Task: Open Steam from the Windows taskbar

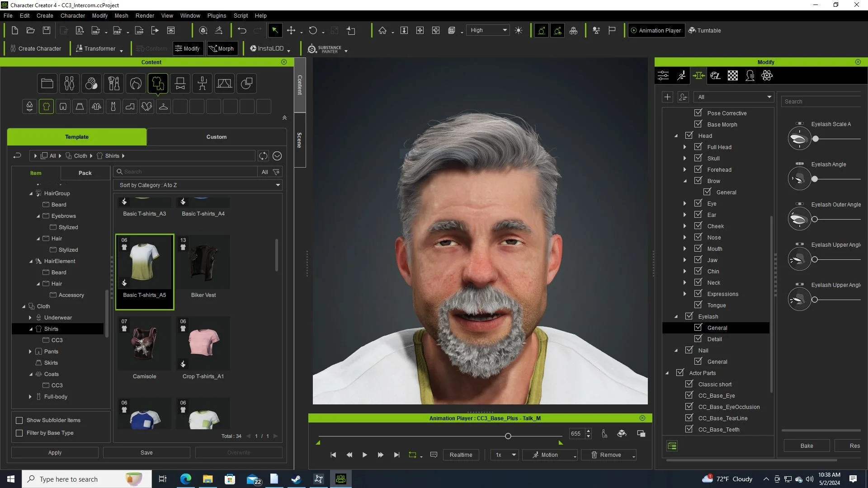Action: point(296,479)
